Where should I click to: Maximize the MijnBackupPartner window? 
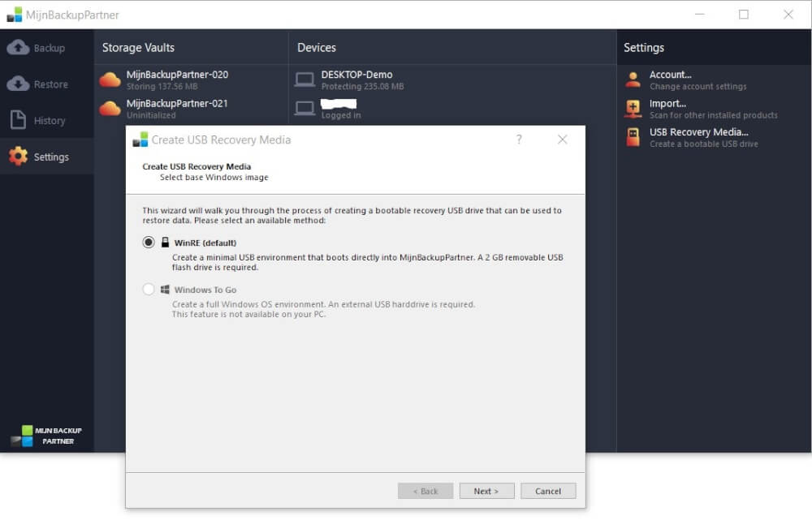[744, 15]
